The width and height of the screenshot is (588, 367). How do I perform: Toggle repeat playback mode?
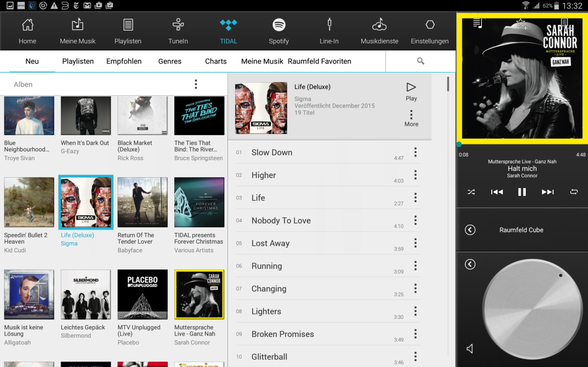[574, 192]
